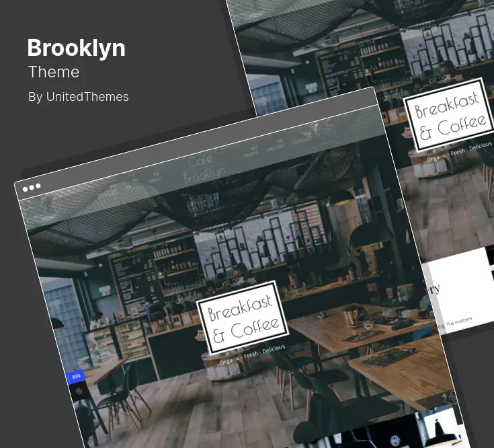
Task: Click the three-dot window controls of the front window
Action: [32, 188]
